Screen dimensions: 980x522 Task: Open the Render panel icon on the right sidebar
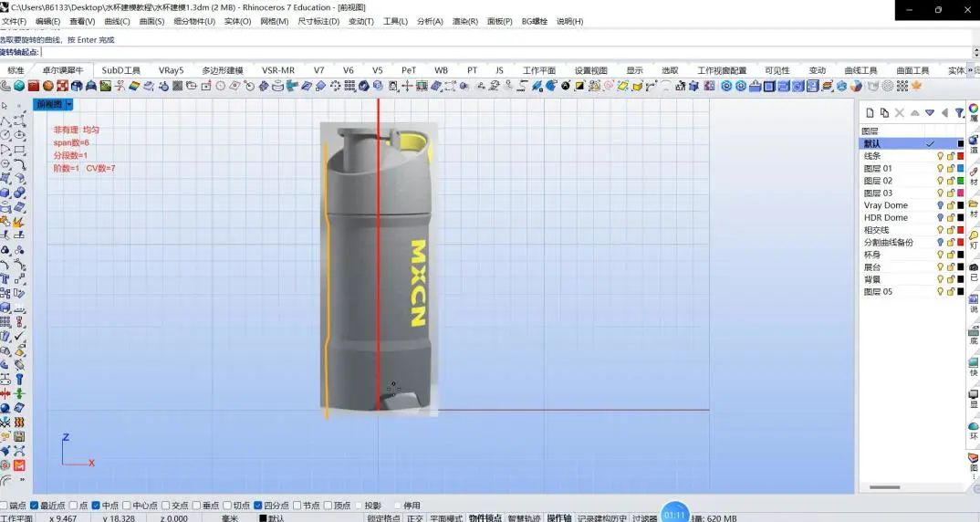[x=974, y=140]
